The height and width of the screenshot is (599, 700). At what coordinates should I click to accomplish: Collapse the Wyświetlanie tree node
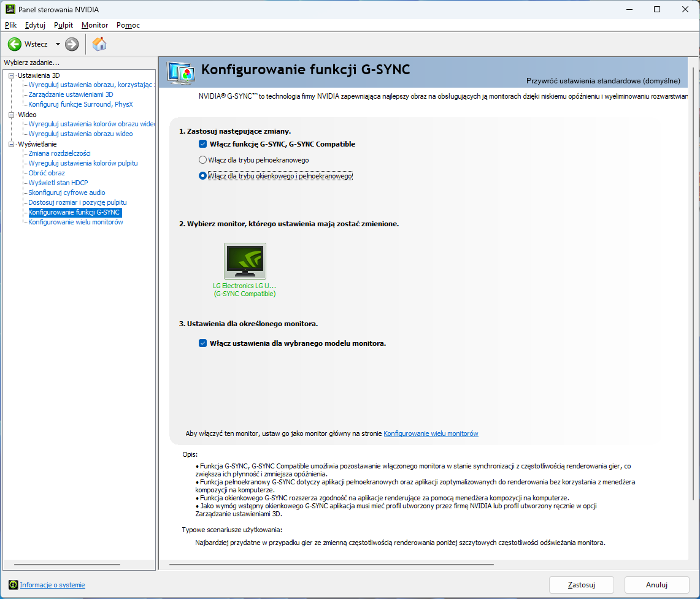coord(12,144)
